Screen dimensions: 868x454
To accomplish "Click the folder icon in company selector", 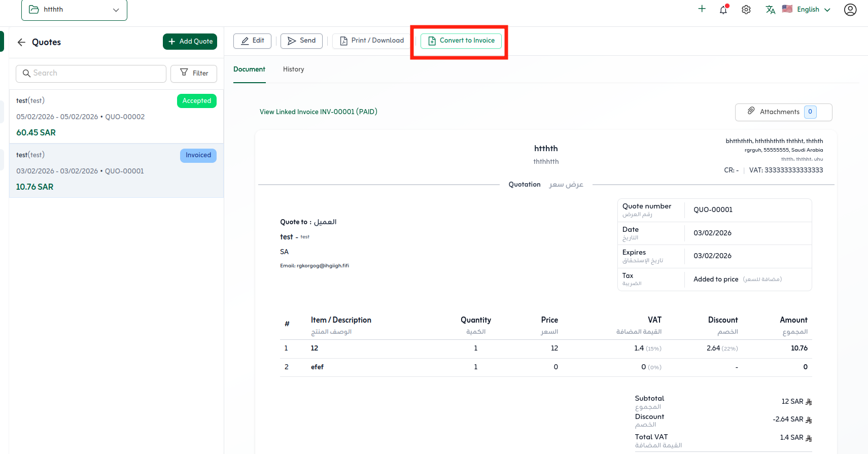I will click(34, 10).
